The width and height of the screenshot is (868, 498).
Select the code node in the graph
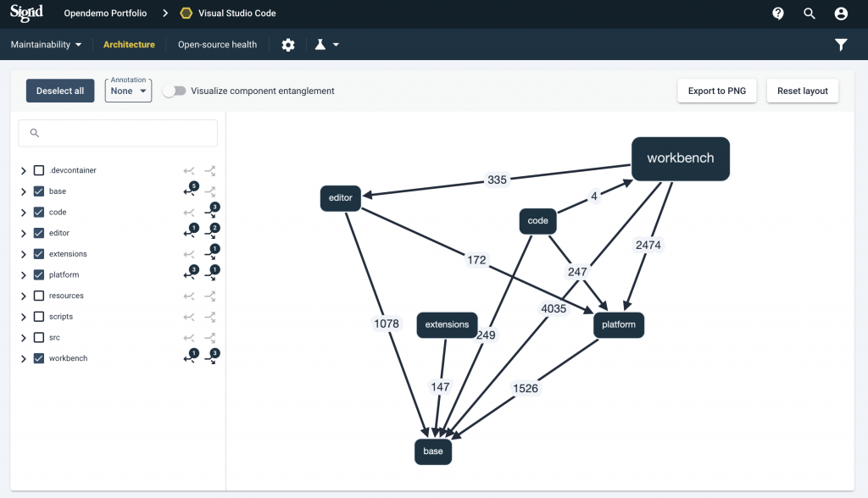point(537,221)
